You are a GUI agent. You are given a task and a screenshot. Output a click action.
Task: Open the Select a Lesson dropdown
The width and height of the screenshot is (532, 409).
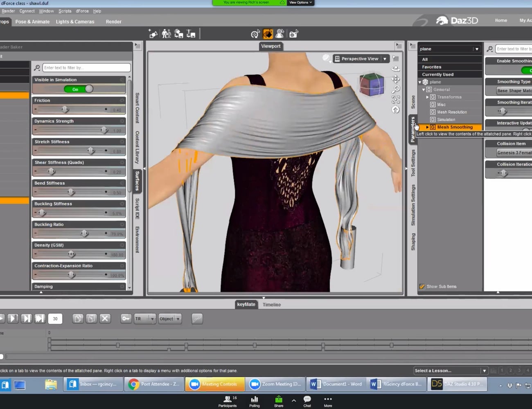tap(450, 371)
